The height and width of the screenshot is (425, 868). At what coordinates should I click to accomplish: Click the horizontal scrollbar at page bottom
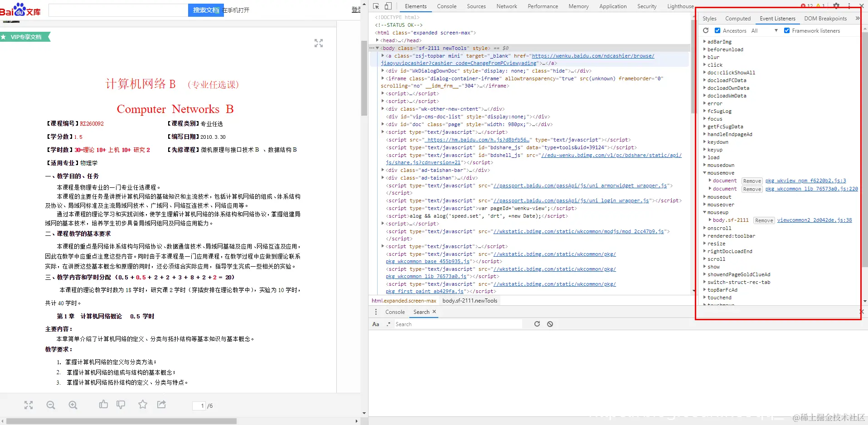pyautogui.click(x=121, y=421)
